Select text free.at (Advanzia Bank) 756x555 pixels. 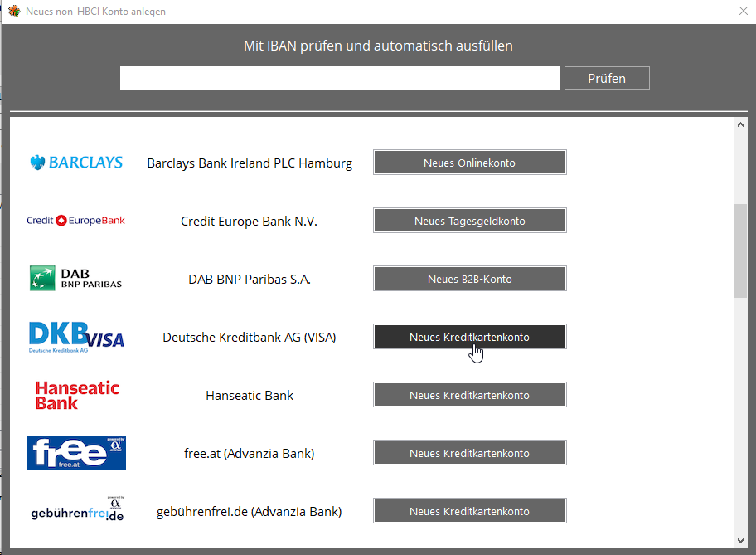[249, 453]
